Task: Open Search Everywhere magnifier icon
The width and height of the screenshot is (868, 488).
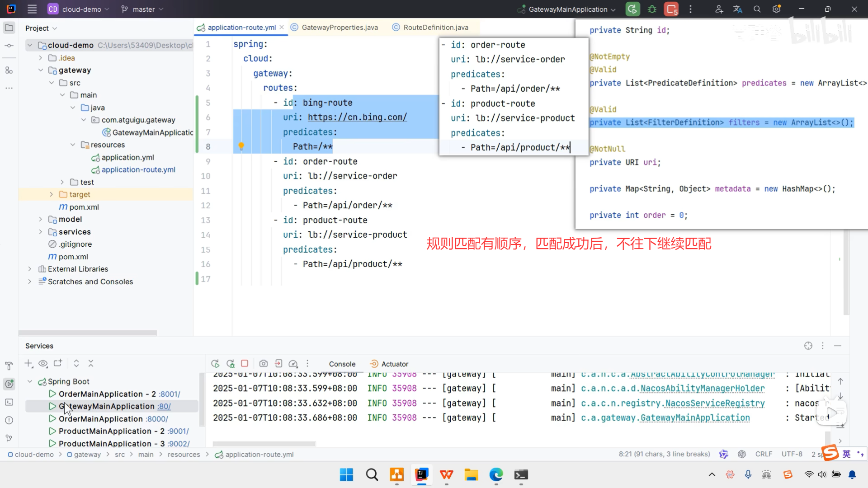Action: point(757,9)
